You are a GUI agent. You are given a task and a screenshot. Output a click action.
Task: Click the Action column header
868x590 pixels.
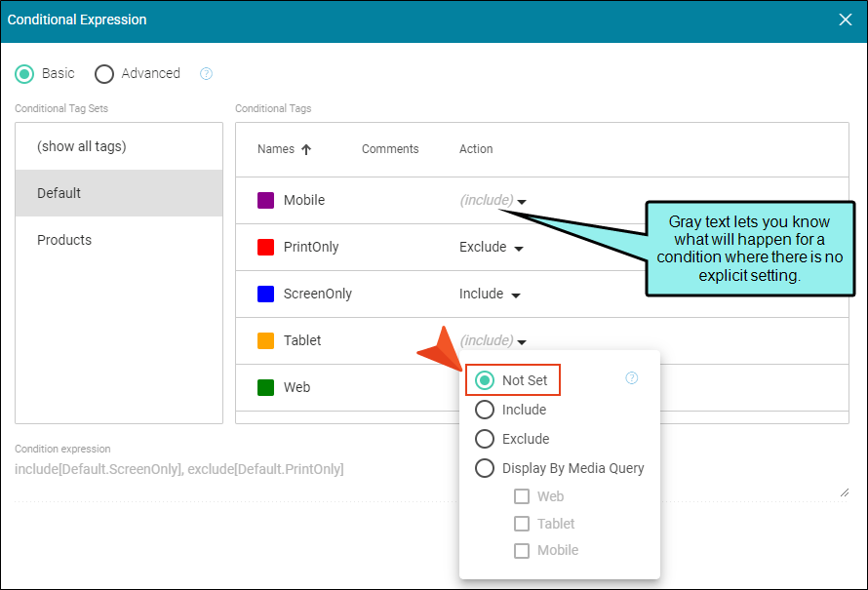[x=476, y=149]
